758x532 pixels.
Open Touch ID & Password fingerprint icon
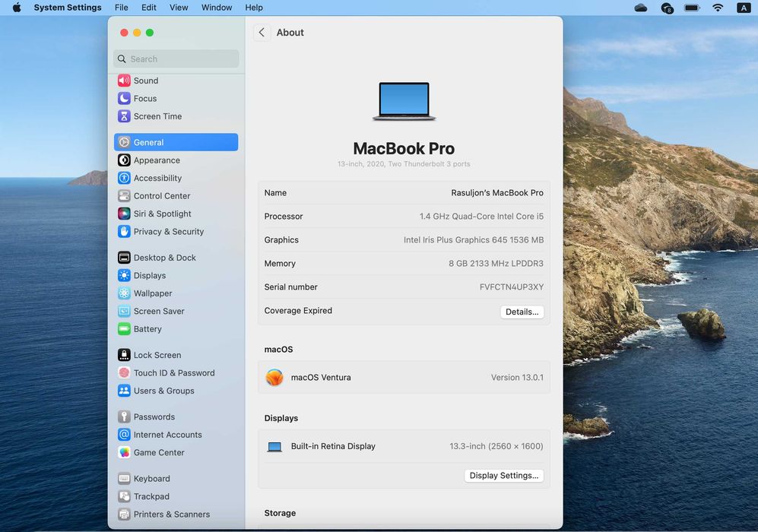(x=124, y=373)
